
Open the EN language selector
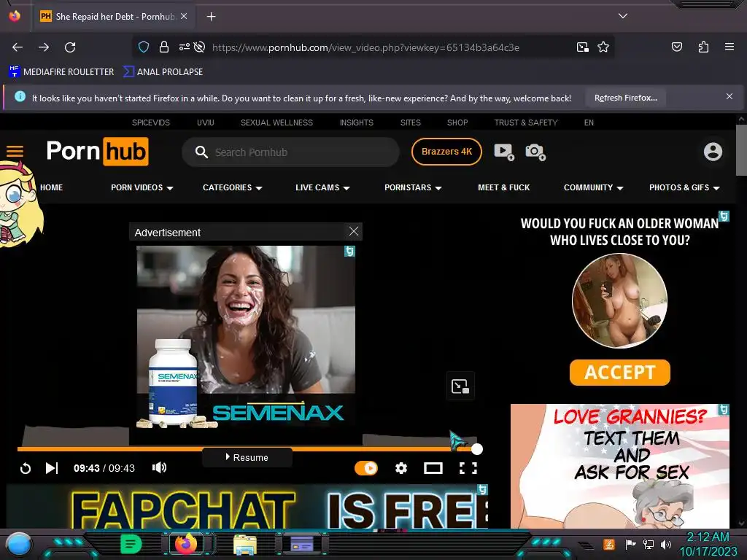589,122
